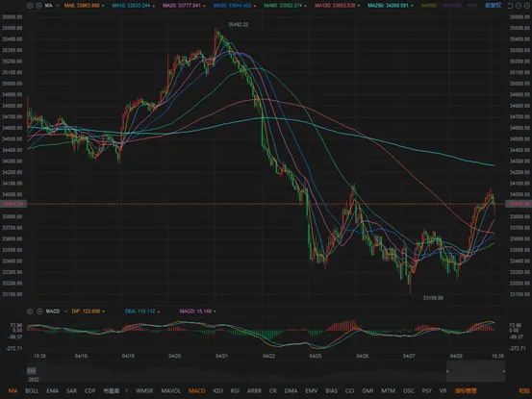The image size is (532, 399).
Task: Click the undo arrow icon at top right
Action: (510, 6)
